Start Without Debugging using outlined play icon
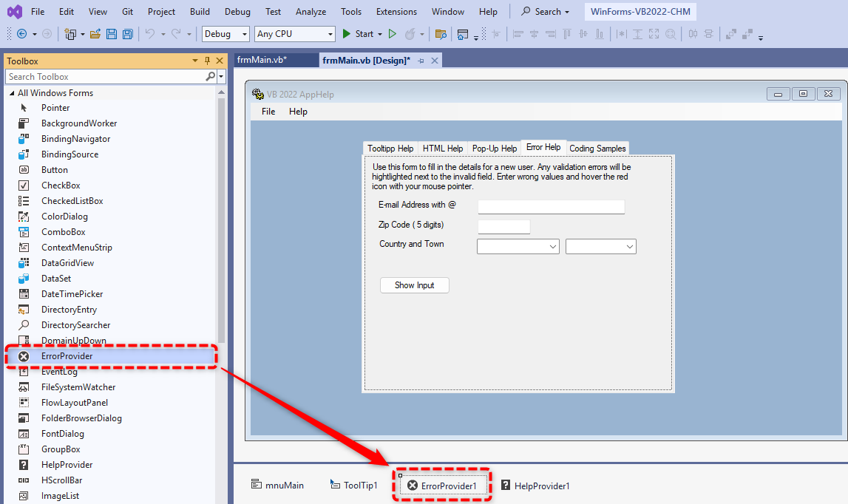Viewport: 848px width, 504px height. click(393, 34)
